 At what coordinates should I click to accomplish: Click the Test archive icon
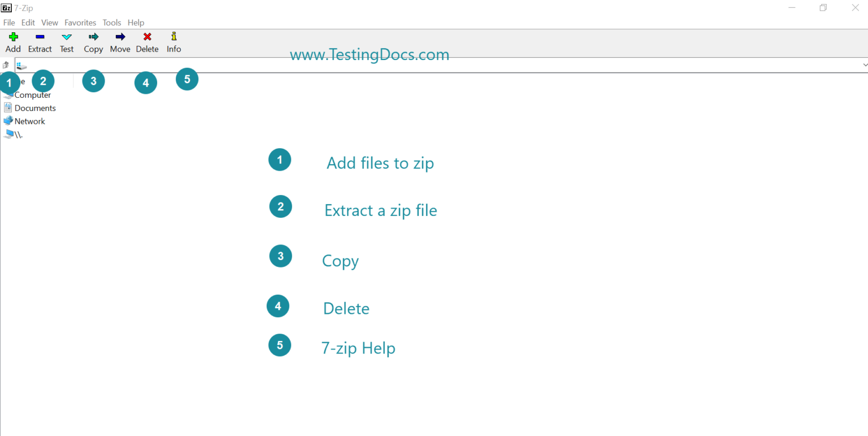click(66, 41)
